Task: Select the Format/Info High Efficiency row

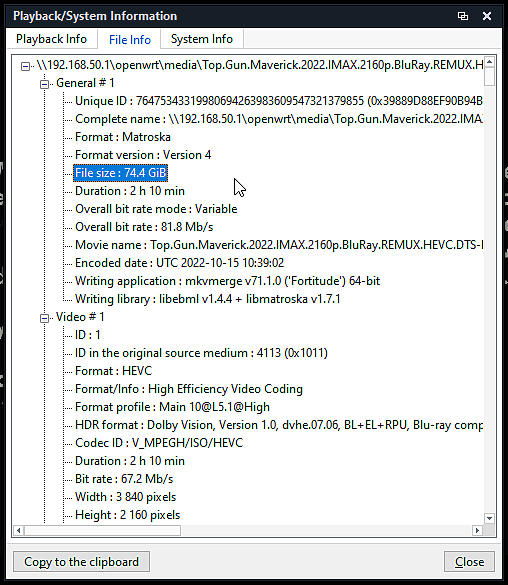Action: [x=189, y=389]
